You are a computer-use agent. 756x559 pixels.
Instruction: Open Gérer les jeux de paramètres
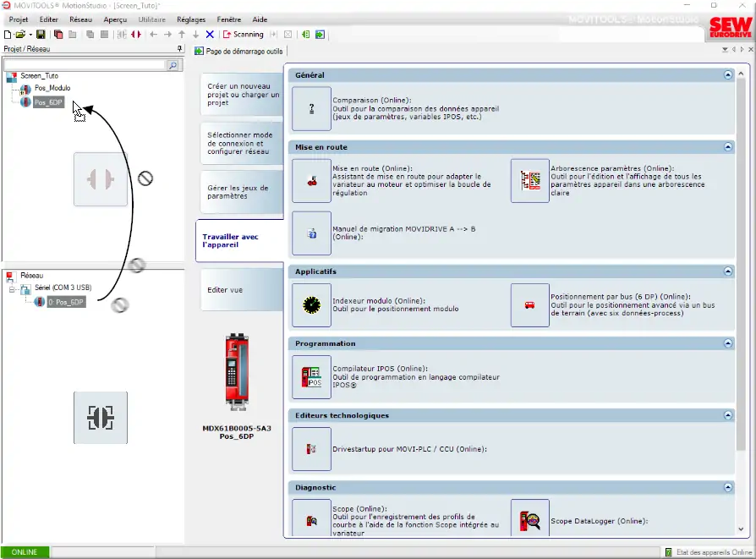pyautogui.click(x=243, y=192)
